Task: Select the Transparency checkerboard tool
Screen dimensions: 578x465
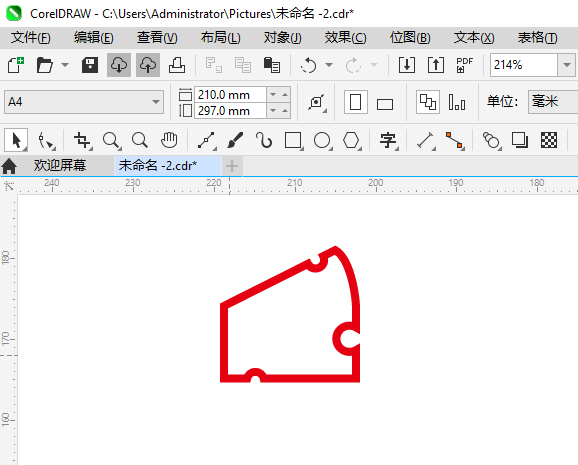Action: pos(549,140)
